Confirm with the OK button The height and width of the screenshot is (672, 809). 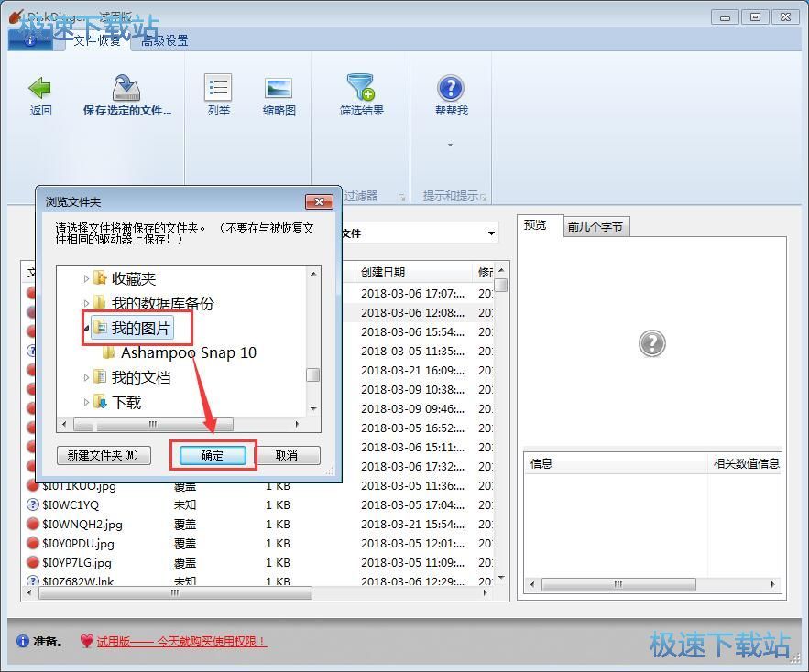[212, 455]
